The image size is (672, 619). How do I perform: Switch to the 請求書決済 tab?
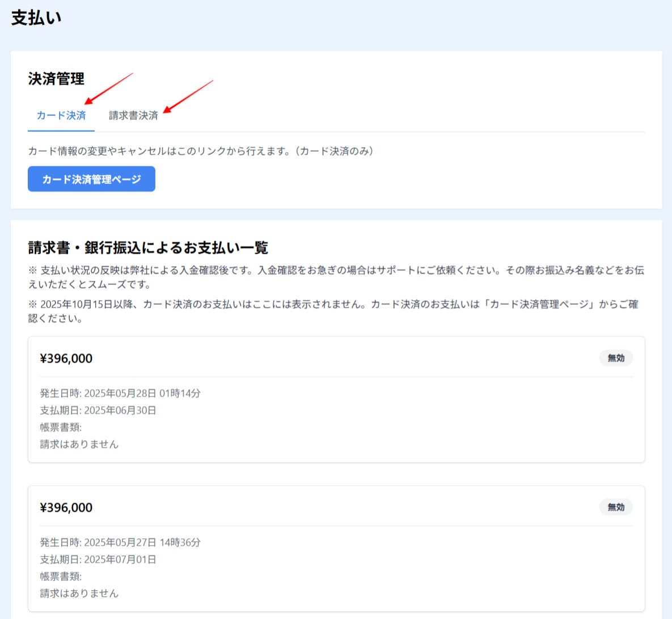point(133,115)
